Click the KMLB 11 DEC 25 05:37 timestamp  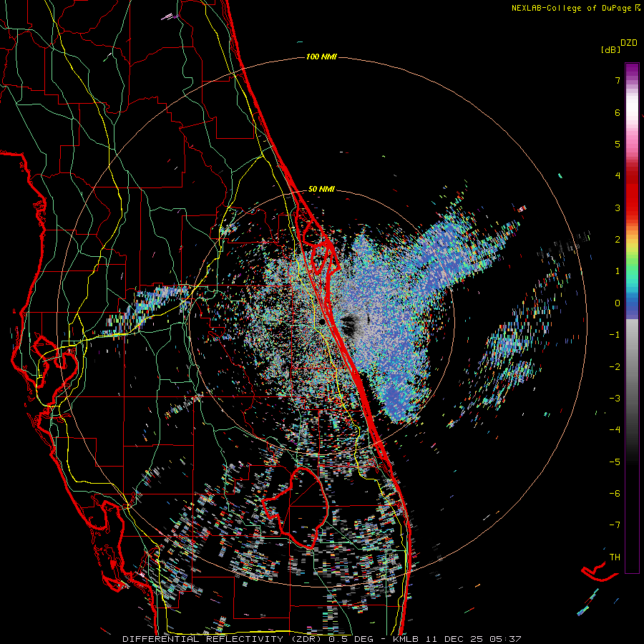click(457, 639)
